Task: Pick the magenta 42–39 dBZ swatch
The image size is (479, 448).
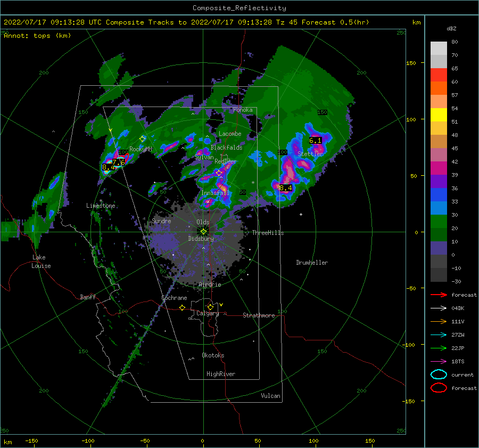Action: point(439,168)
